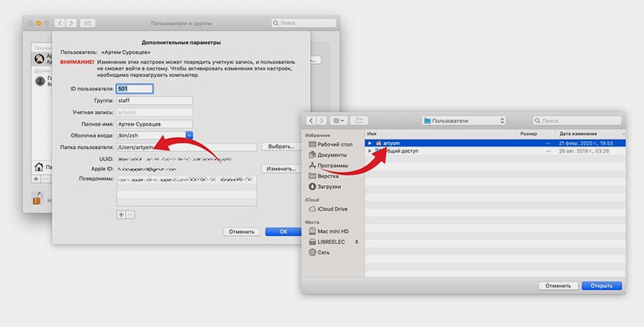Expand artyom folder disclosure triangle
Image resolution: width=644 pixels, height=327 pixels.
coord(369,143)
